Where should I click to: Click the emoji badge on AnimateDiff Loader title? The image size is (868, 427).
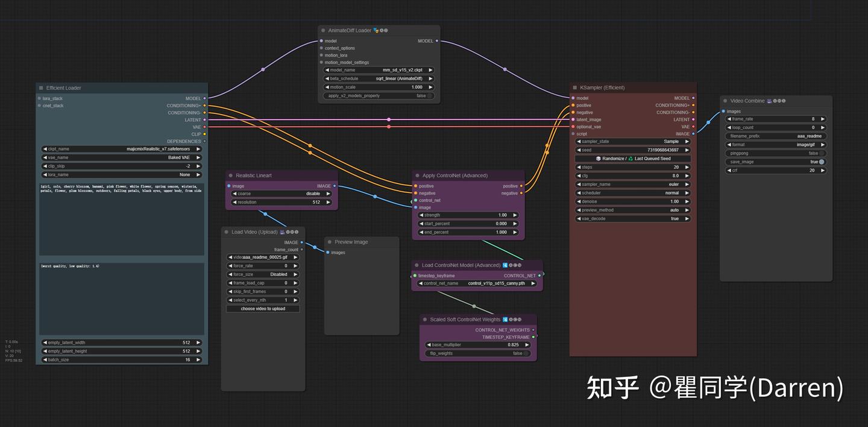point(376,30)
